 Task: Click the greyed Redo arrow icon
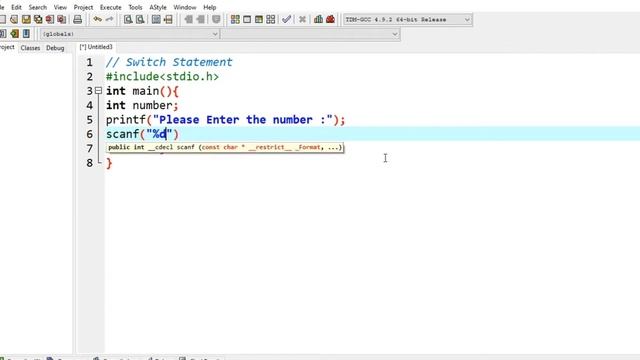coord(109,19)
